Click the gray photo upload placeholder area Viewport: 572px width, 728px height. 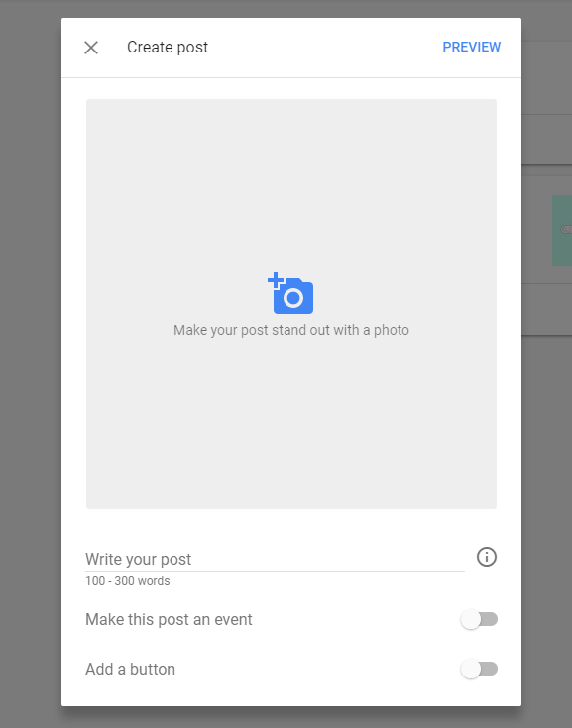[x=291, y=304]
